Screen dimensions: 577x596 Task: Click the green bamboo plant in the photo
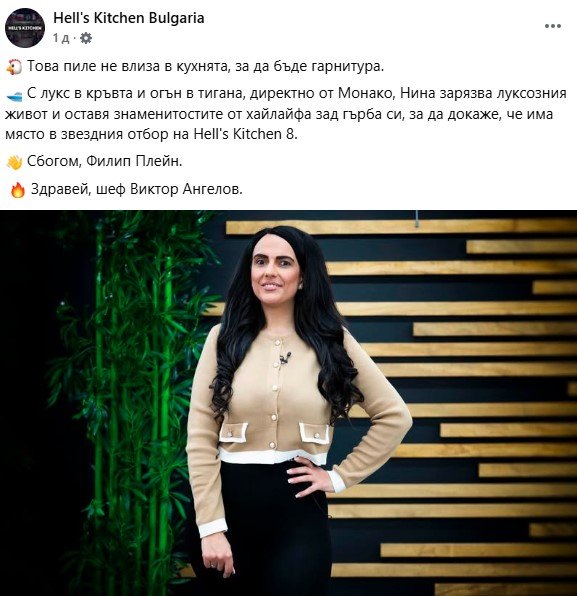tap(131, 380)
